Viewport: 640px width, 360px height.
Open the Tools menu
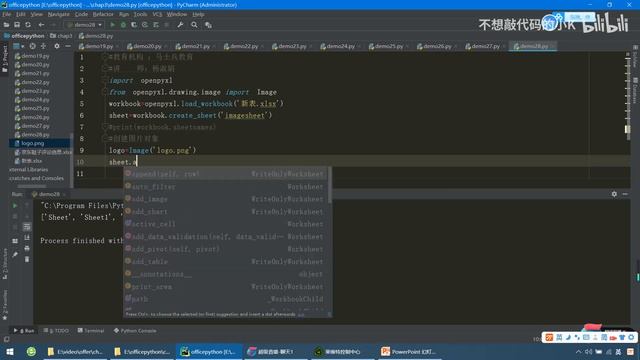pos(140,14)
